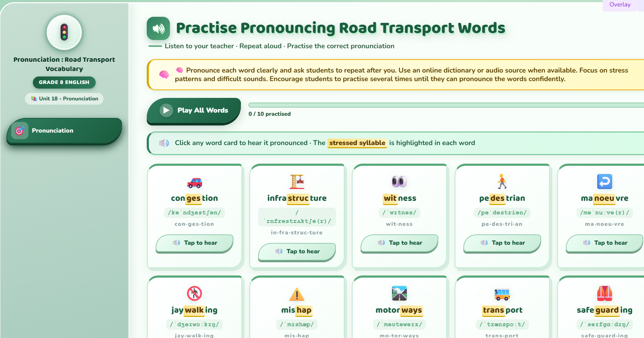
Task: Click the eyes icon on witness card
Action: [x=399, y=182]
